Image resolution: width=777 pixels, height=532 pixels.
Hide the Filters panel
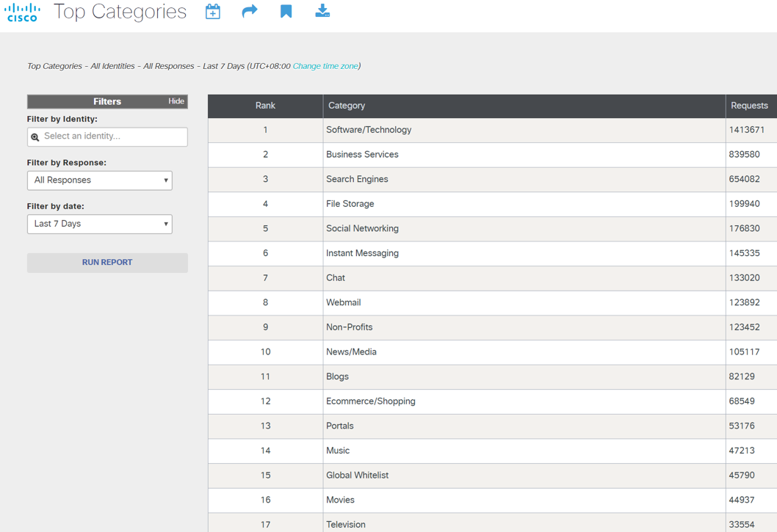pyautogui.click(x=176, y=101)
